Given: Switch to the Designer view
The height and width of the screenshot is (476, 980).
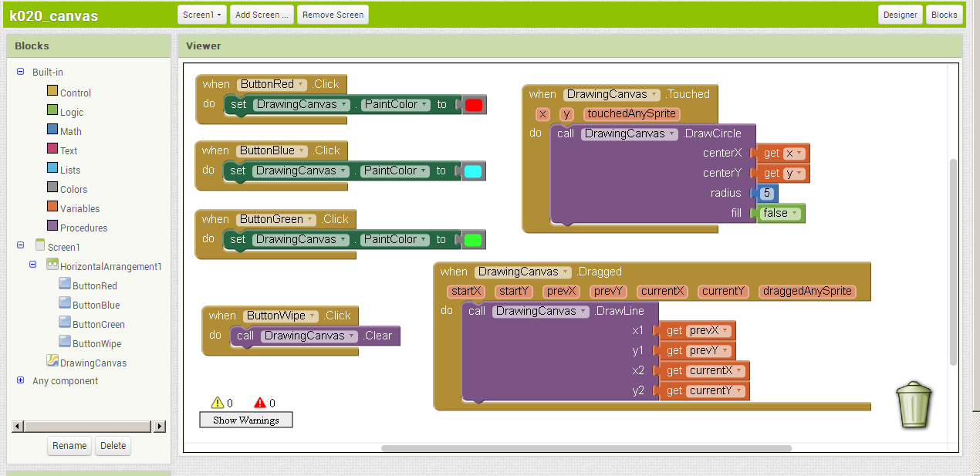Looking at the screenshot, I should pos(901,15).
